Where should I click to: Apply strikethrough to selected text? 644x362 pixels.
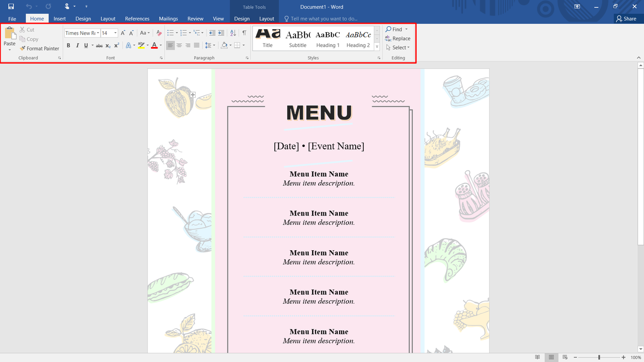[99, 45]
